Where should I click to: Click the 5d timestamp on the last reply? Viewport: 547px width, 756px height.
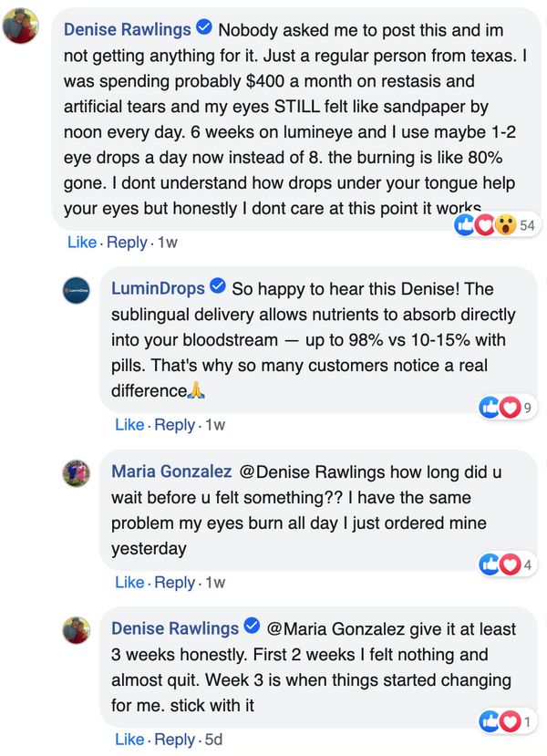[213, 740]
